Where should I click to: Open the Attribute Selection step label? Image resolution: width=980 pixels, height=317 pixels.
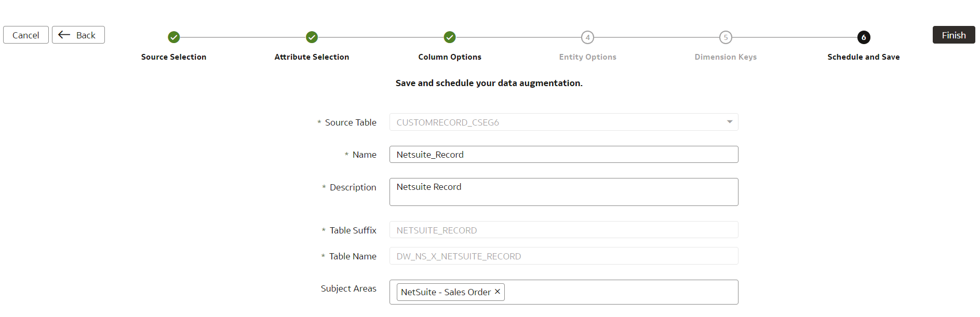pos(312,57)
